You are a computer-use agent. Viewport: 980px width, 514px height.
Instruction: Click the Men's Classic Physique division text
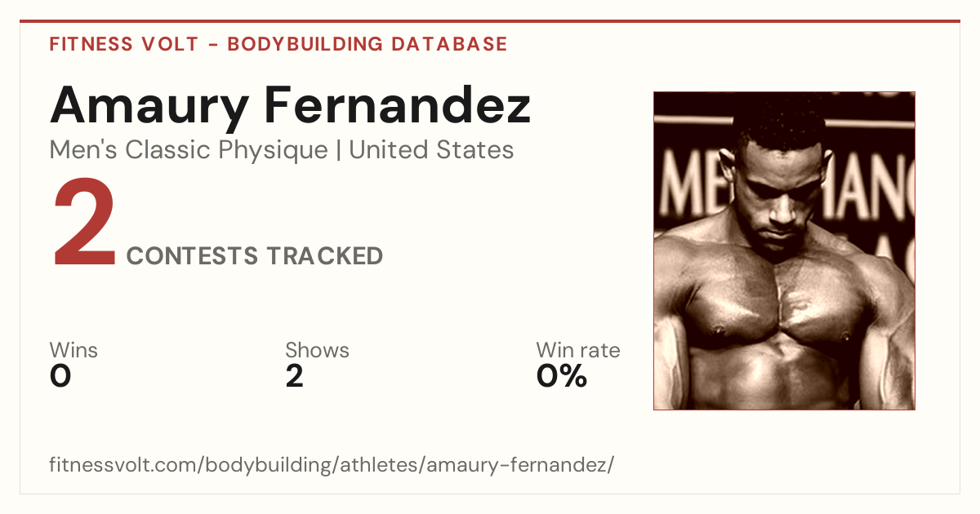click(x=188, y=150)
